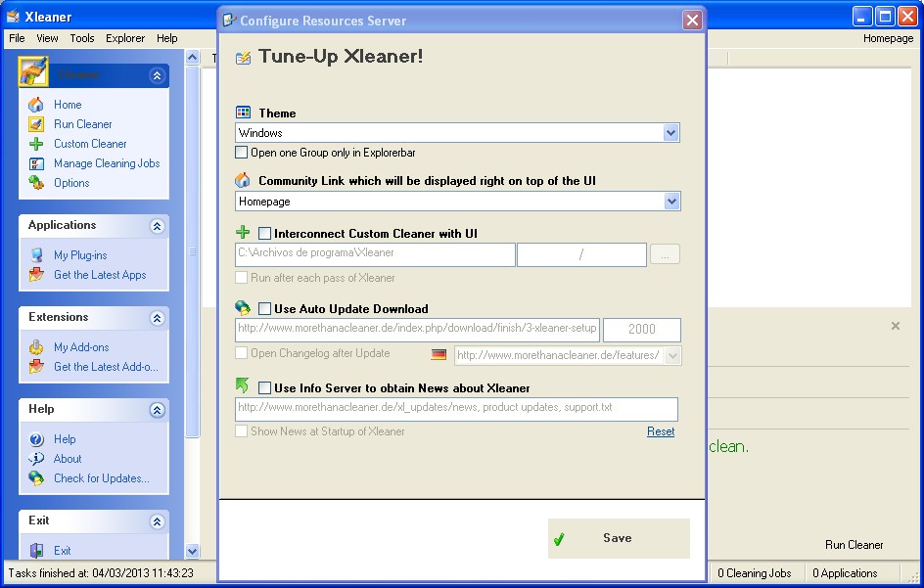This screenshot has width=924, height=588.
Task: Open the Explorer menu
Action: 125,38
